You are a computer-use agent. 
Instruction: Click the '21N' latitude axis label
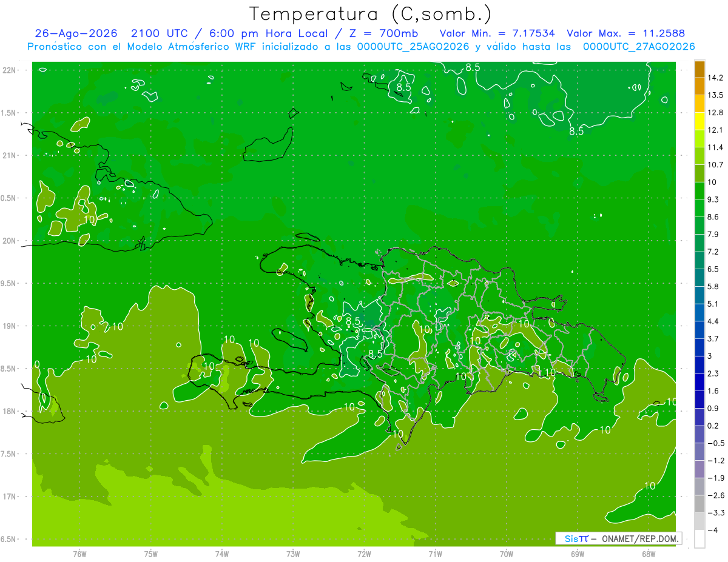click(10, 156)
